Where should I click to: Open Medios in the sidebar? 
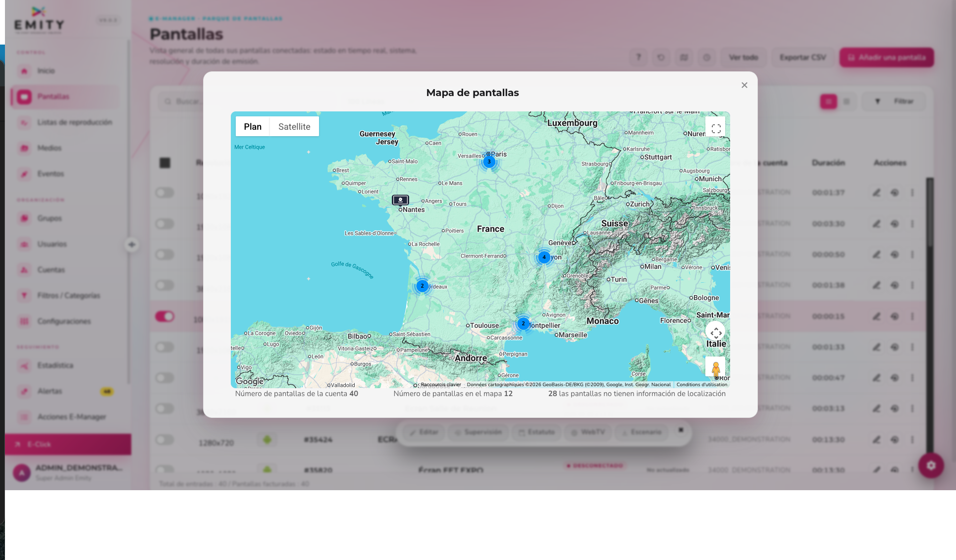pyautogui.click(x=64, y=148)
